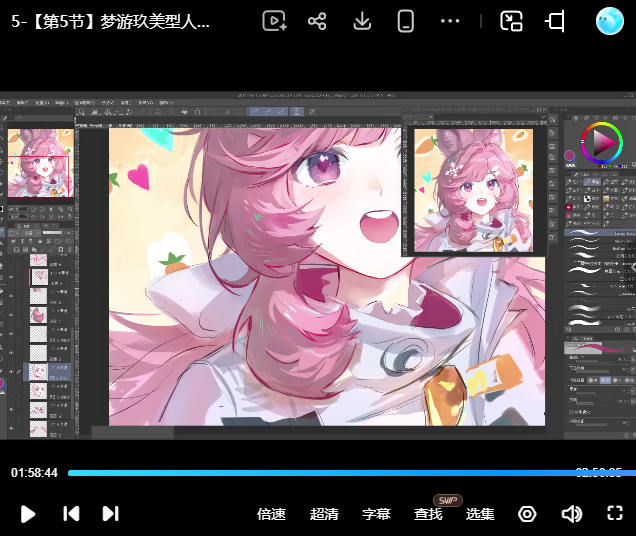Click the current magenta color circle
Viewport: 636px width, 536px height.
tap(569, 155)
